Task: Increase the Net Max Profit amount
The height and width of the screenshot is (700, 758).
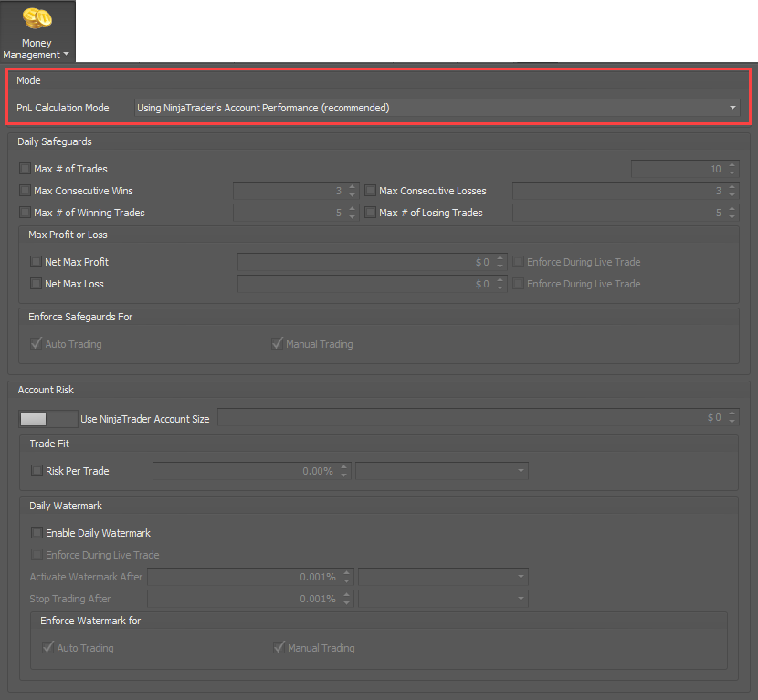Action: (x=500, y=258)
